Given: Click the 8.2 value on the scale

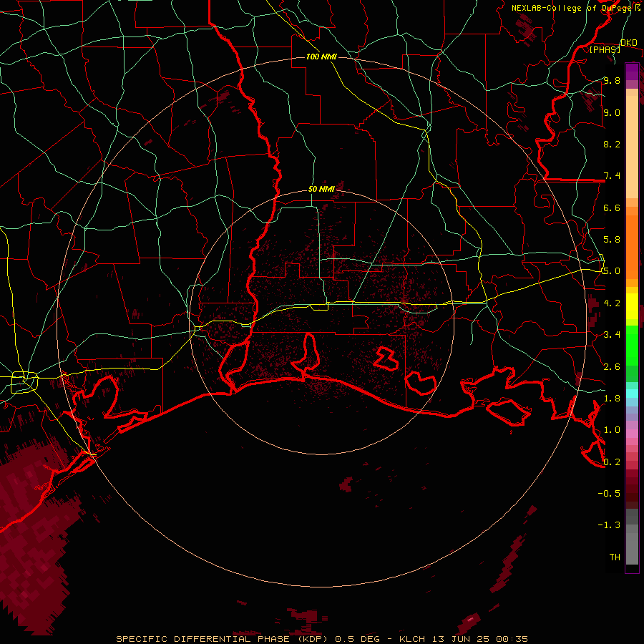Looking at the screenshot, I should click(x=612, y=144).
